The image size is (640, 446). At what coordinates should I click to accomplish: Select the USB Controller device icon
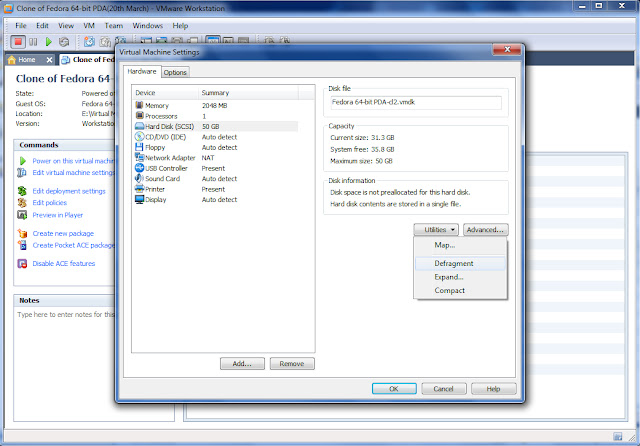point(139,168)
